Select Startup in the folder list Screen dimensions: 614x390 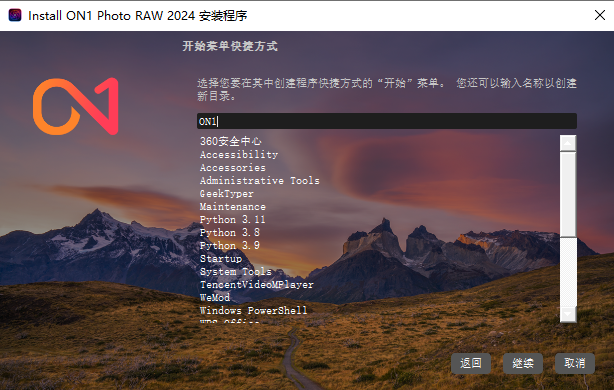click(221, 258)
